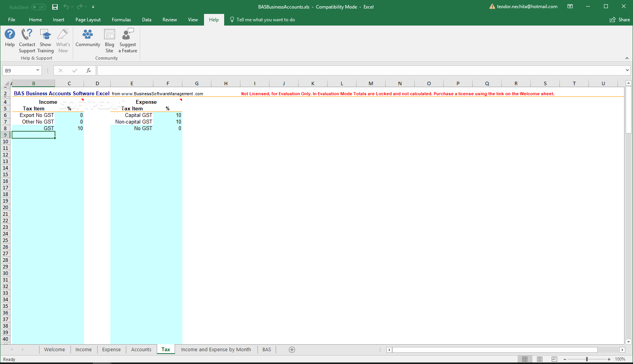633x364 pixels.
Task: Go to the BAS sheet tab
Action: 267,350
